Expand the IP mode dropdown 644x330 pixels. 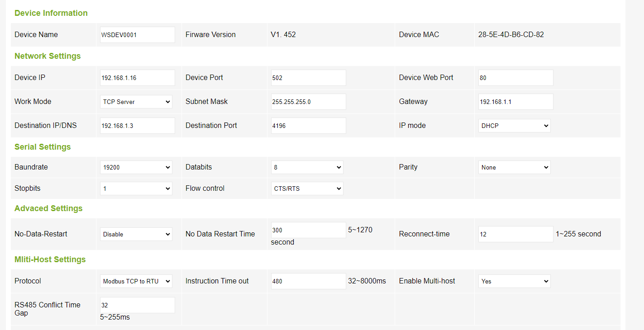point(514,126)
